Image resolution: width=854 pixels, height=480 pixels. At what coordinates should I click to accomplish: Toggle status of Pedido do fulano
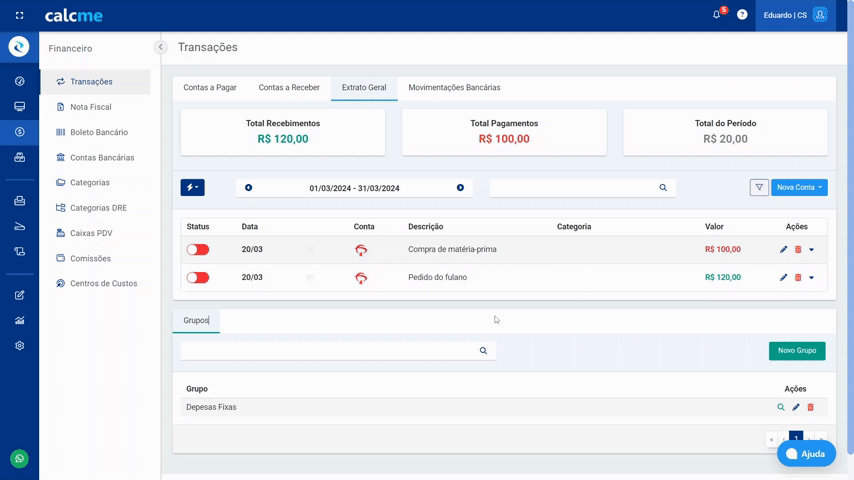[198, 277]
